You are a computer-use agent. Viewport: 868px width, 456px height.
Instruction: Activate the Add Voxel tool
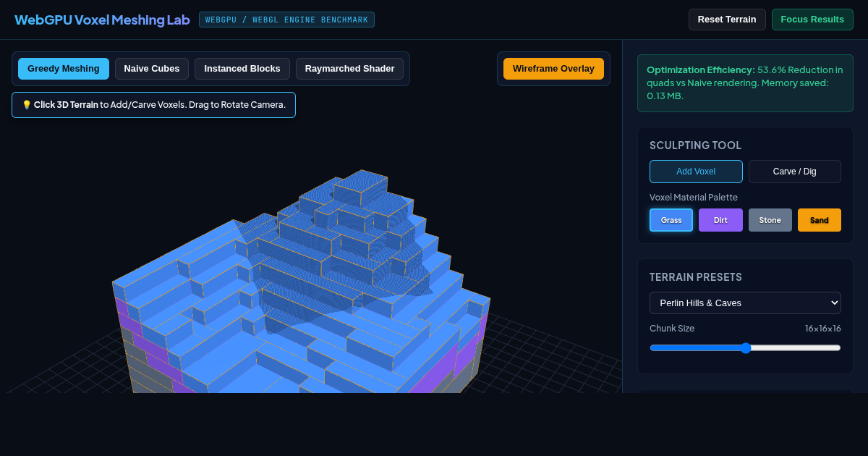tap(696, 172)
